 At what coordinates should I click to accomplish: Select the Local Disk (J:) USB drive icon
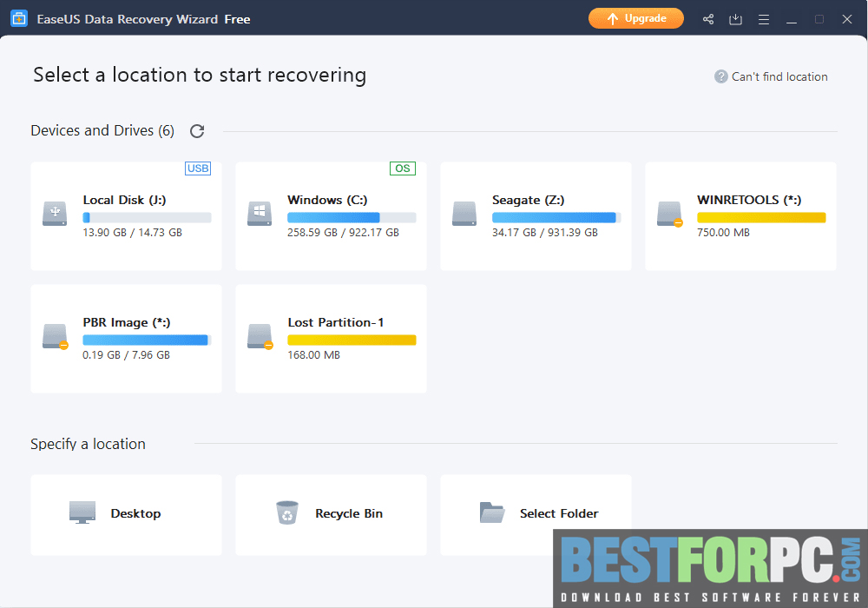(x=55, y=214)
